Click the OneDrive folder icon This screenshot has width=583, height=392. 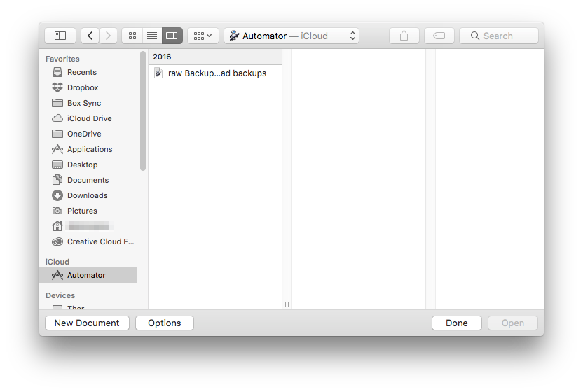tap(57, 134)
